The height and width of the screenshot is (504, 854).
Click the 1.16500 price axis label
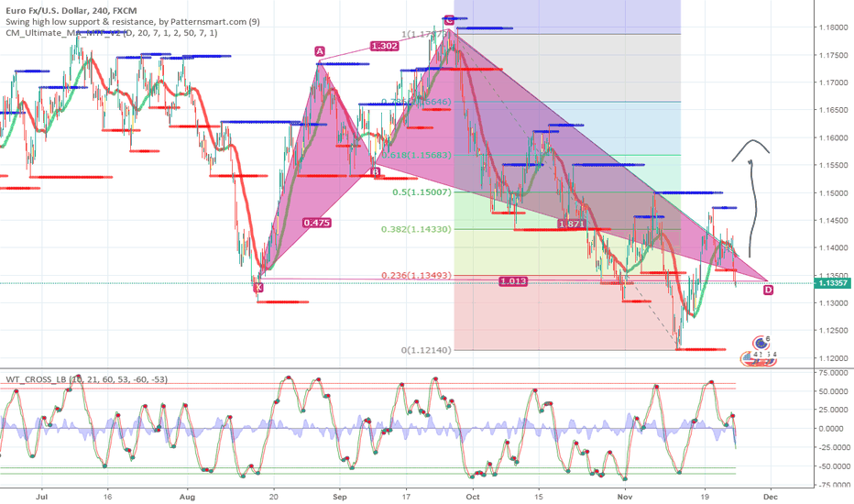(x=833, y=110)
